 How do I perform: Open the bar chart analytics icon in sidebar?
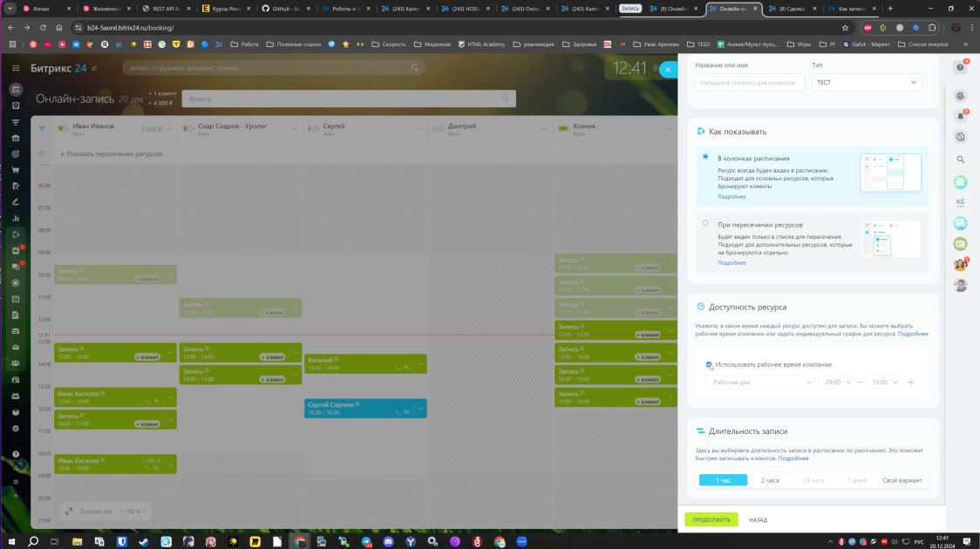(x=16, y=219)
